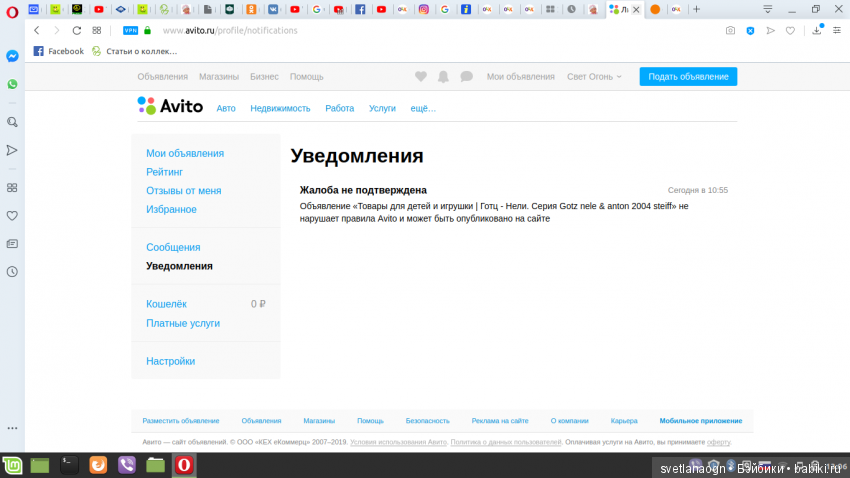Click footer link Безопасность
850x478 pixels.
click(427, 421)
